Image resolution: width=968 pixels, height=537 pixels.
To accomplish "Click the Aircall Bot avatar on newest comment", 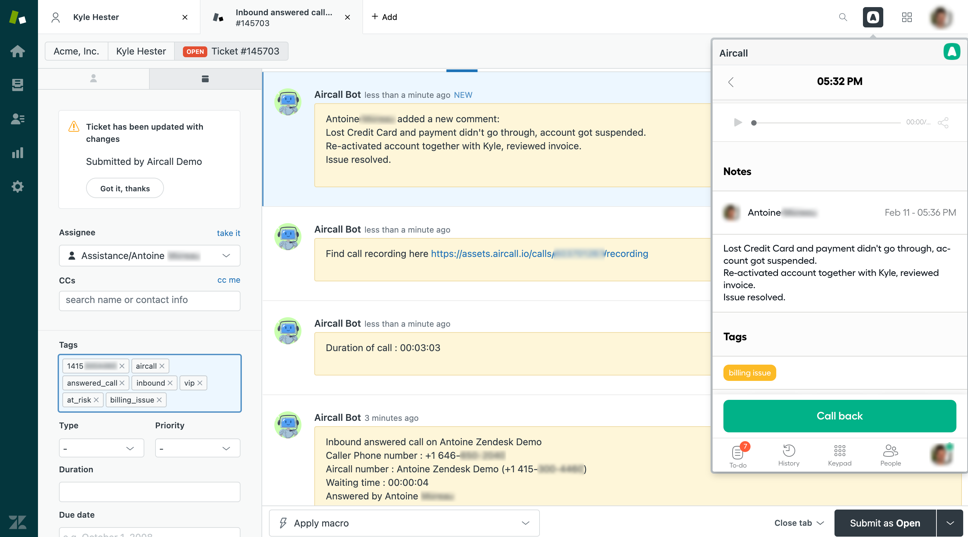I will pyautogui.click(x=288, y=102).
